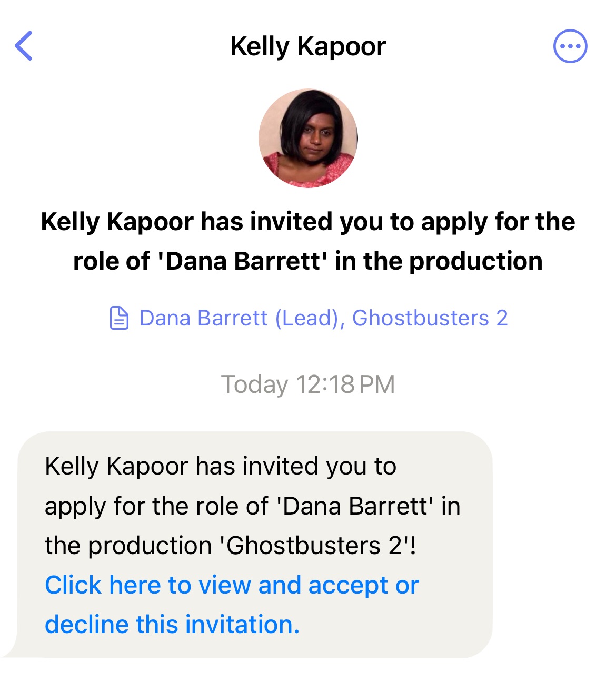Go back using the top-left chevron
The image size is (616, 681).
point(24,46)
